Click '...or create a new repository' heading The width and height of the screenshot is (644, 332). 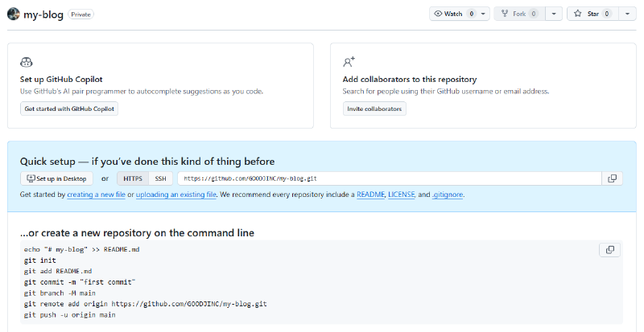[137, 232]
